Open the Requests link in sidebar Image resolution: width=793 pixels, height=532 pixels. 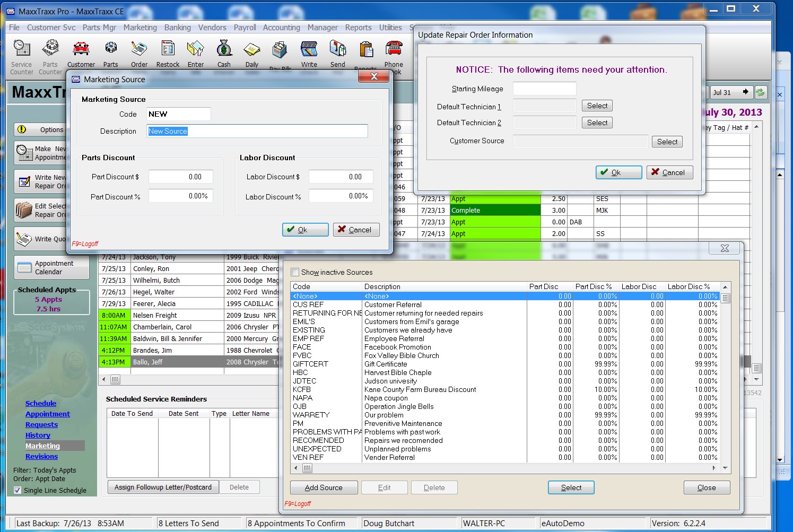(41, 425)
